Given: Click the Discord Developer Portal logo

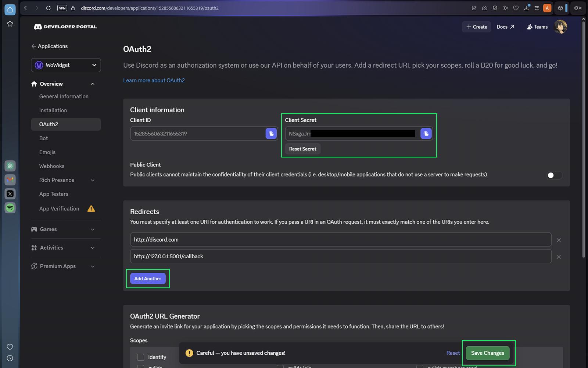Looking at the screenshot, I should pyautogui.click(x=65, y=27).
